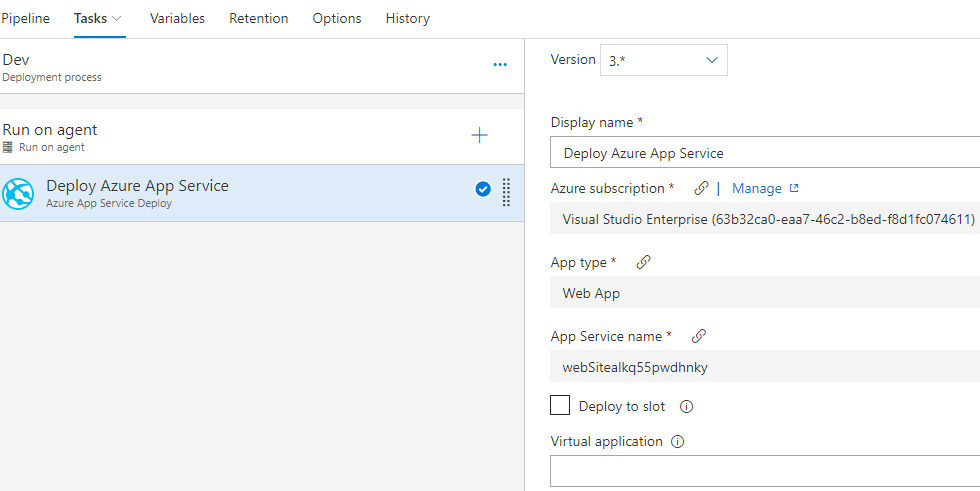Expand the Tasks tab chevron
This screenshot has height=491, width=980.
tap(118, 19)
